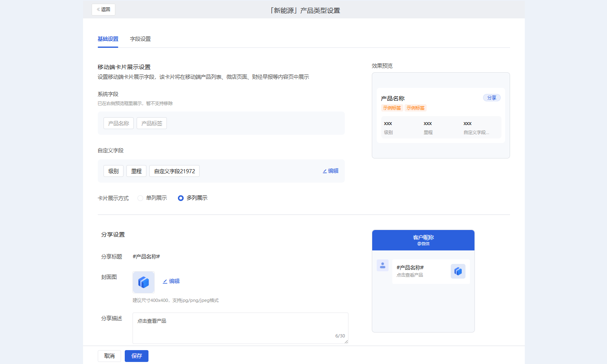Switch to the 基础设置 tab

point(108,39)
